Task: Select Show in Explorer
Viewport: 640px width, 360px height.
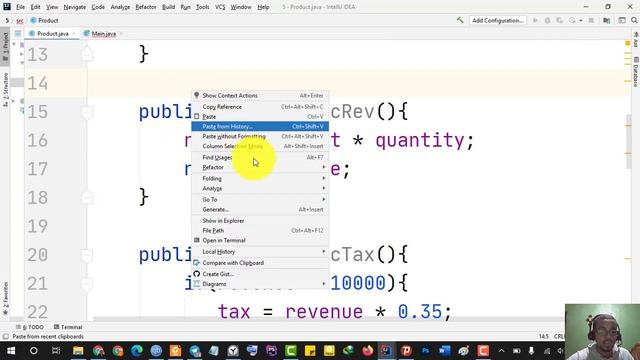Action: pos(260,221)
